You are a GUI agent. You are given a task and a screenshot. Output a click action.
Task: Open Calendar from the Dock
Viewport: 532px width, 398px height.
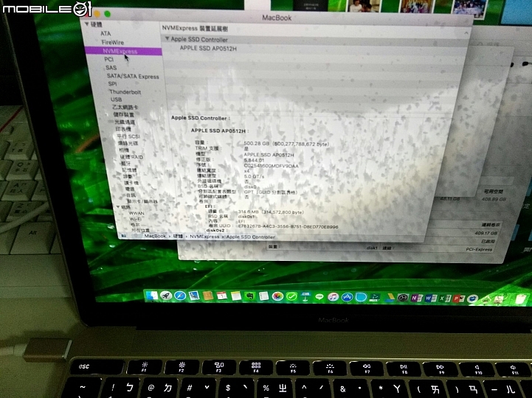[222, 296]
